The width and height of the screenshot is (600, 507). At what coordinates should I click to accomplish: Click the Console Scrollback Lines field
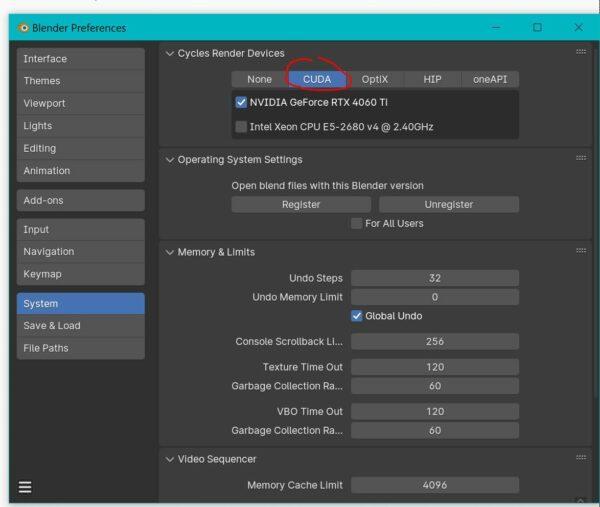[435, 341]
